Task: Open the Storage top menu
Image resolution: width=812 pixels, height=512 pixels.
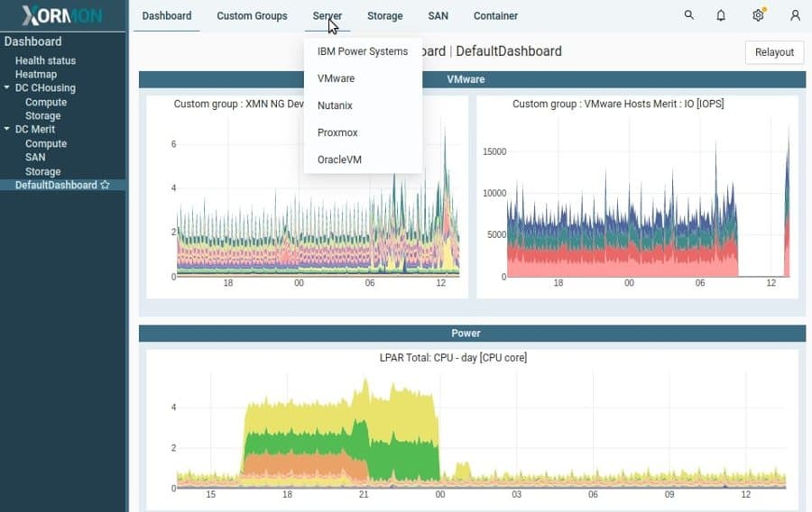Action: (x=384, y=16)
